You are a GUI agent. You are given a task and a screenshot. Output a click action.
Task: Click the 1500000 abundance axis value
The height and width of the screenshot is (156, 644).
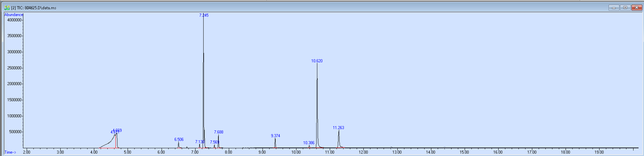(14, 100)
